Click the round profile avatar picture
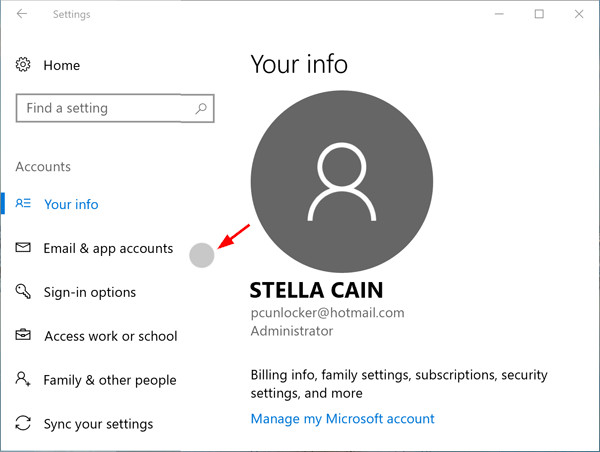Screen dimensions: 600x452 click(341, 177)
